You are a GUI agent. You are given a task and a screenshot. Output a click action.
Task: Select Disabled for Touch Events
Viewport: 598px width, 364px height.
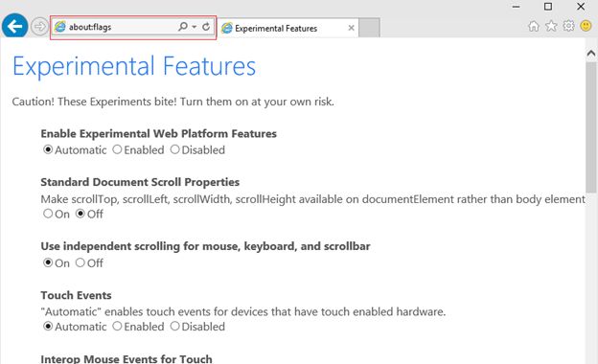[174, 327]
